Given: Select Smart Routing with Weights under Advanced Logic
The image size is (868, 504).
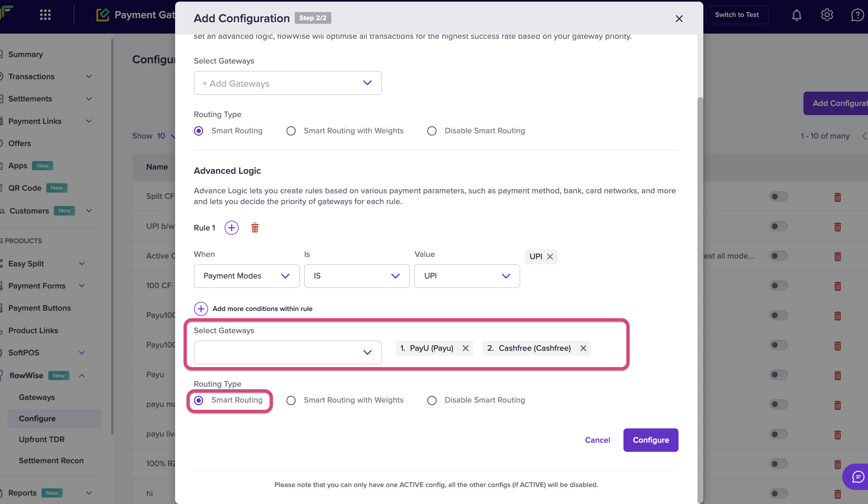Looking at the screenshot, I should point(291,400).
